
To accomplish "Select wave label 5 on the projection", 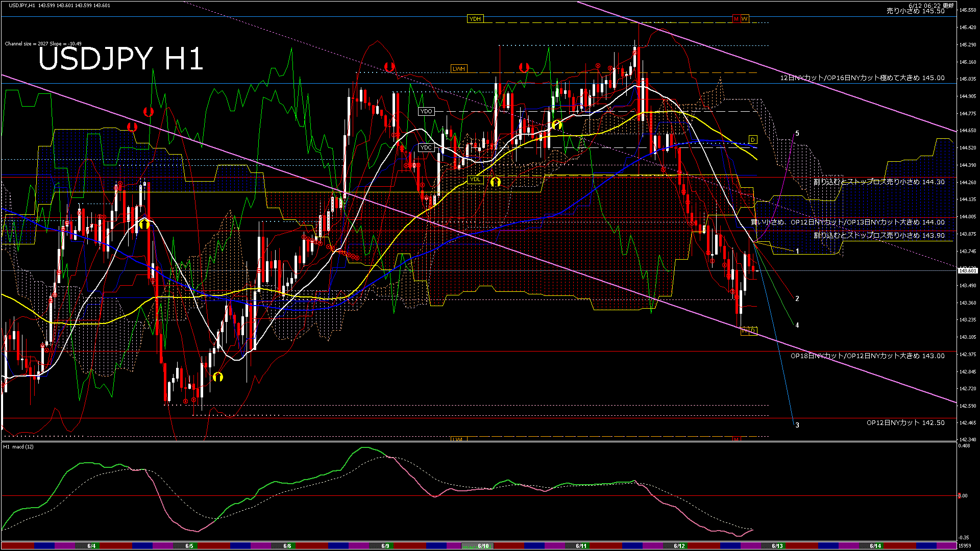I will [797, 134].
